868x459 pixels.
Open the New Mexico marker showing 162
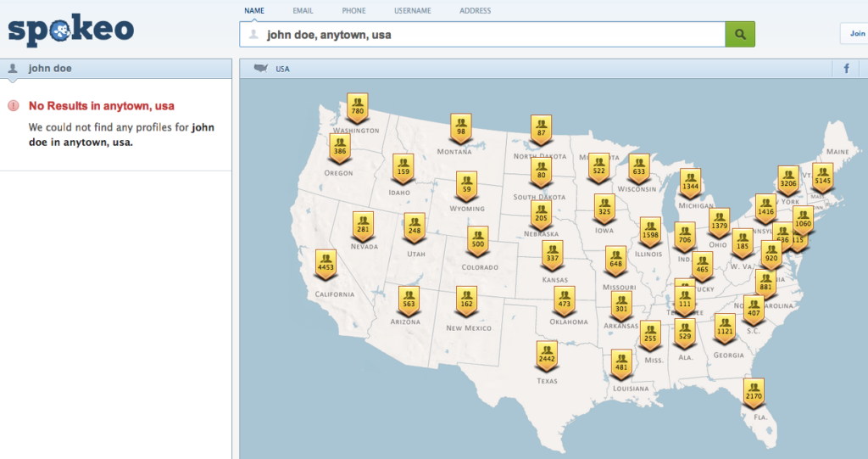[x=467, y=301]
